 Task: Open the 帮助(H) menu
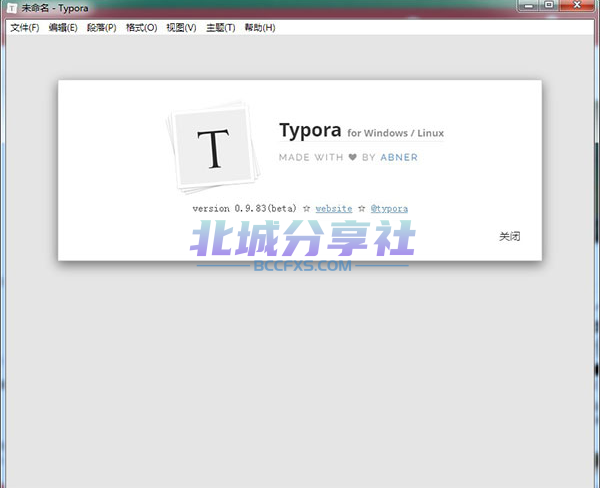pos(260,28)
